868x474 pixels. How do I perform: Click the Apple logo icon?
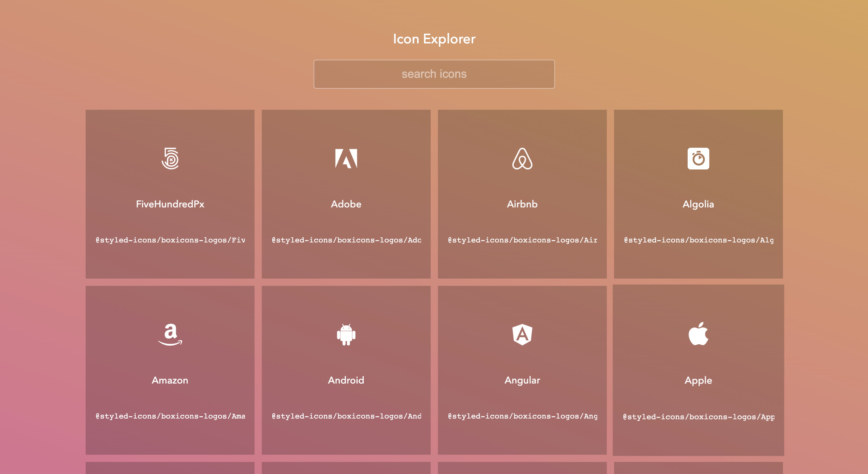(698, 333)
